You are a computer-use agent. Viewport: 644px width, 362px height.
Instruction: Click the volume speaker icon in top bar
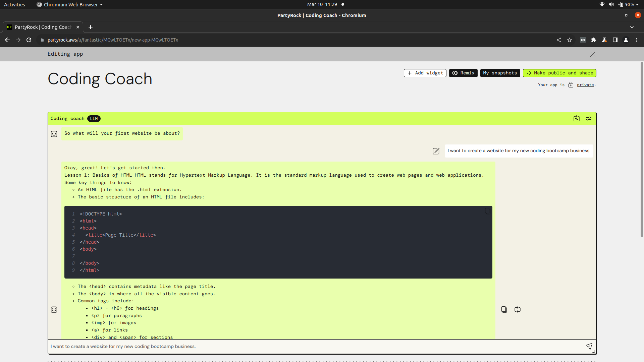tap(611, 4)
